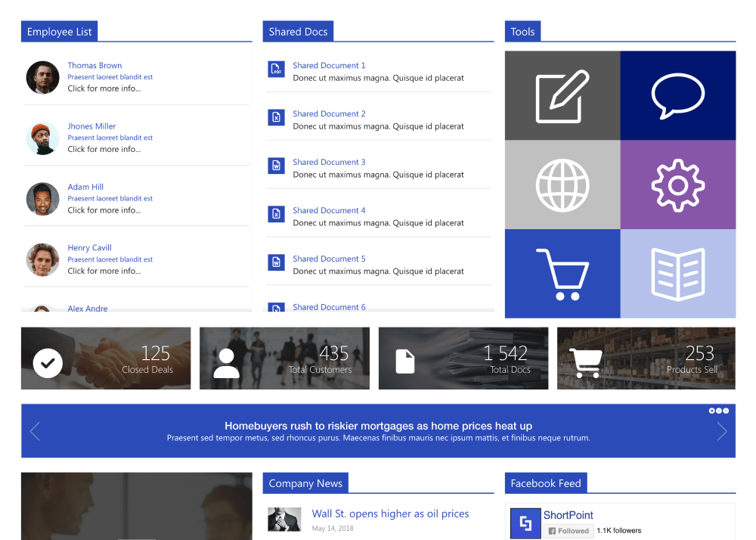756x540 pixels.
Task: Open Henry Cavill's profile link
Action: coord(89,247)
